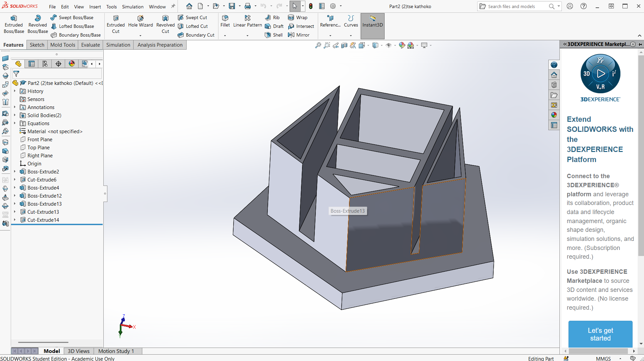Open the DisplayManager tab icon
This screenshot has height=361, width=644.
pyautogui.click(x=72, y=64)
